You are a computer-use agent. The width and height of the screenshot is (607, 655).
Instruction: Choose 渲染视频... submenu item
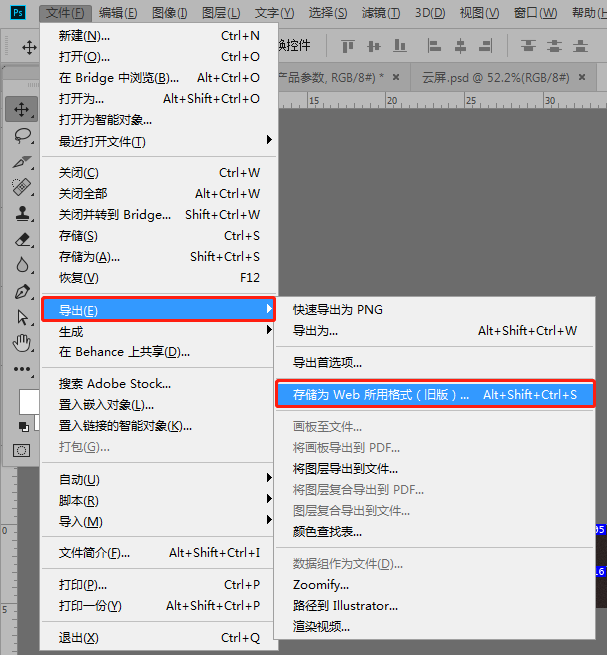click(x=434, y=627)
